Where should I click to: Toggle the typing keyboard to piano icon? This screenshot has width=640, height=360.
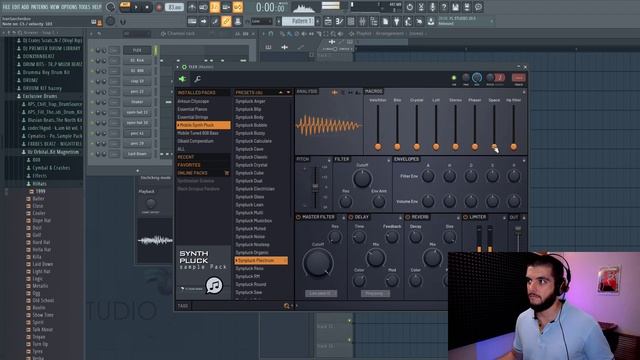(192, 21)
